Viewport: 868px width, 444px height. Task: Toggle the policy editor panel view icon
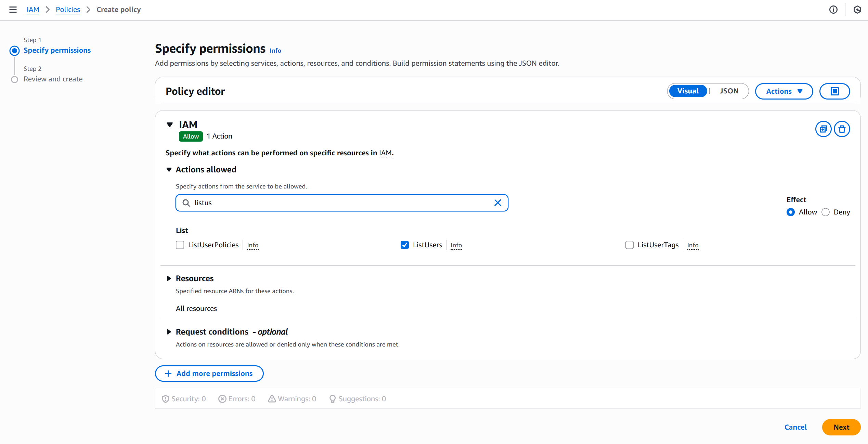tap(834, 91)
